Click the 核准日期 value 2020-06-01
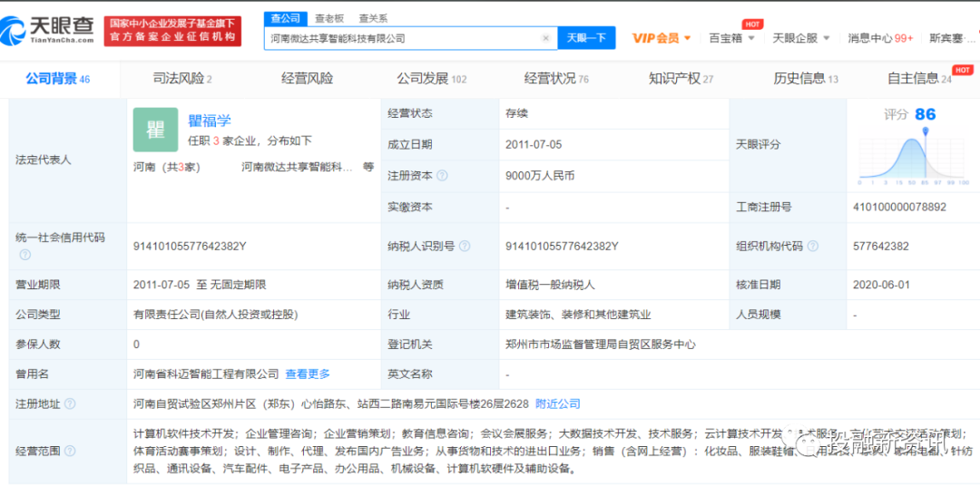The height and width of the screenshot is (486, 980). click(881, 285)
